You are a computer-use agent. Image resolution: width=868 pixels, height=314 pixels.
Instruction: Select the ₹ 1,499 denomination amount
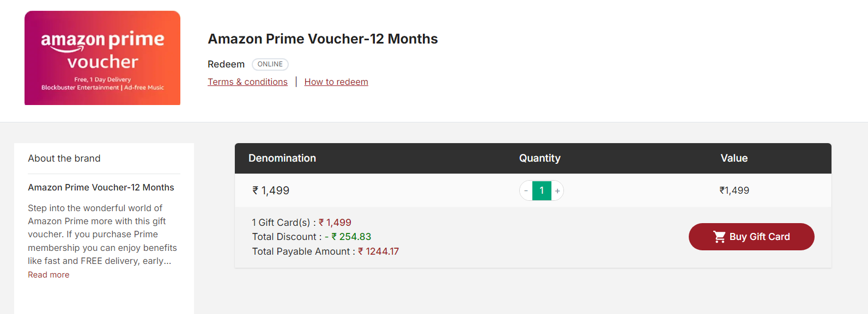271,190
